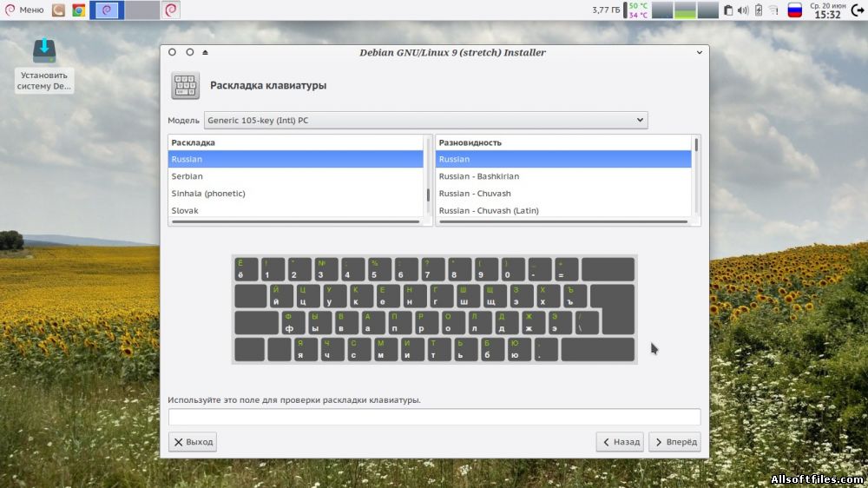Select Russian - Bashkirian variant

(563, 176)
